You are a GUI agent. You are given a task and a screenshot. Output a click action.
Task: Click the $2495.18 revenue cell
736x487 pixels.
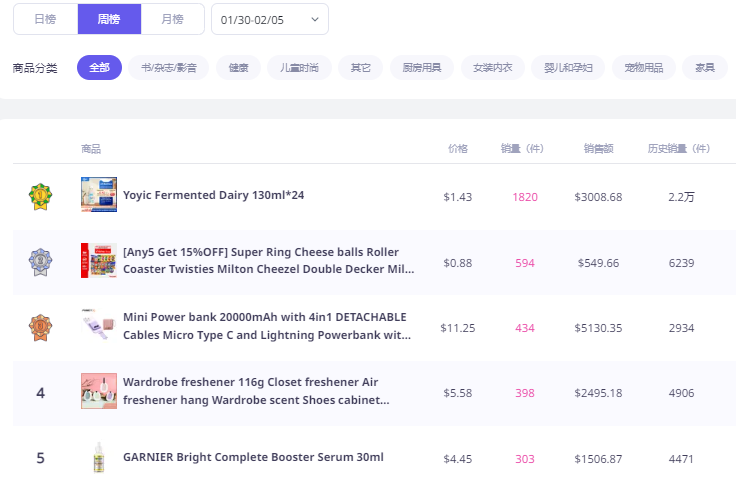click(598, 393)
